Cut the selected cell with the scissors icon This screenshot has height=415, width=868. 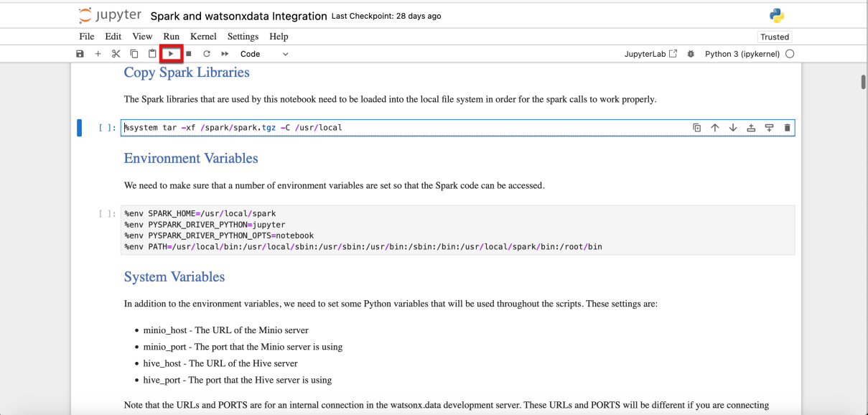(x=116, y=54)
